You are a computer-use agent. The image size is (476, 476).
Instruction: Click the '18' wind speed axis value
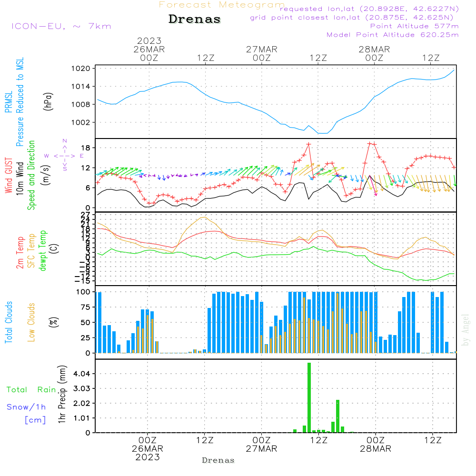point(86,148)
